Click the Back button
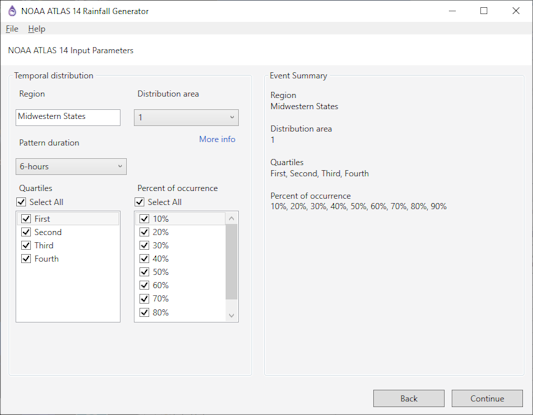This screenshot has width=533, height=415. pyautogui.click(x=409, y=398)
